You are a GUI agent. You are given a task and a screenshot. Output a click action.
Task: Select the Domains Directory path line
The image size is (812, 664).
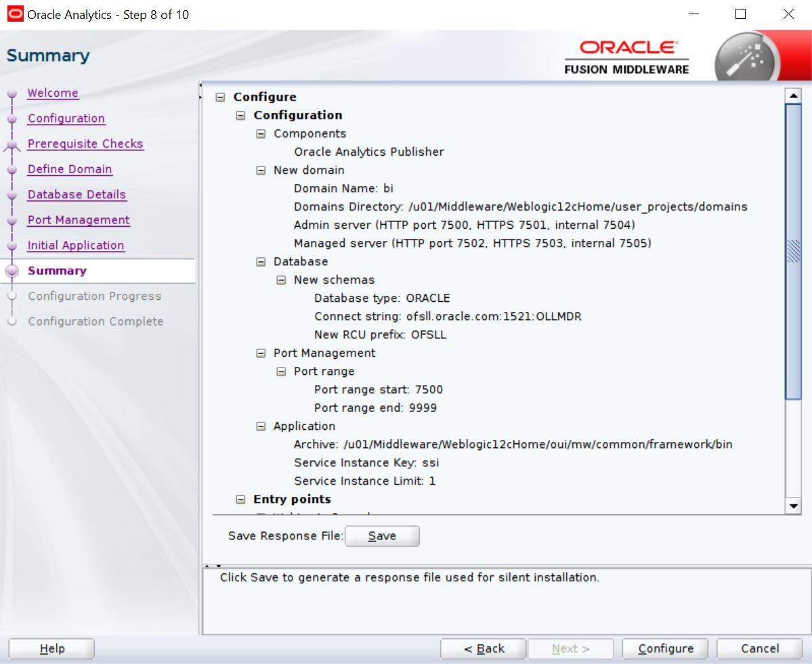(520, 207)
